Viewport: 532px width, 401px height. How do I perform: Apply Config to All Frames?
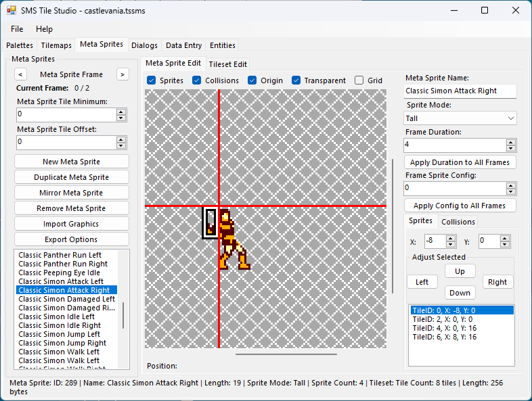pyautogui.click(x=460, y=206)
